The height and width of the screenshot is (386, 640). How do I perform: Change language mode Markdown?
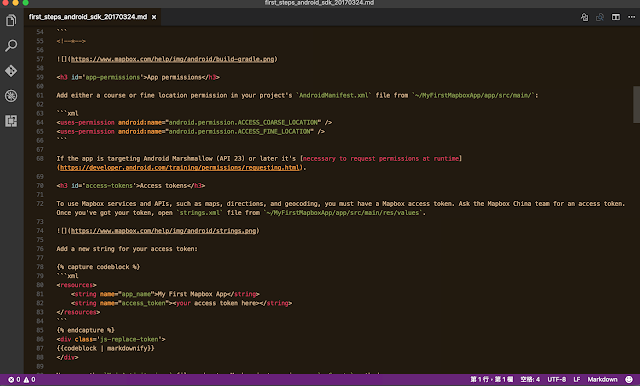[x=602, y=379]
